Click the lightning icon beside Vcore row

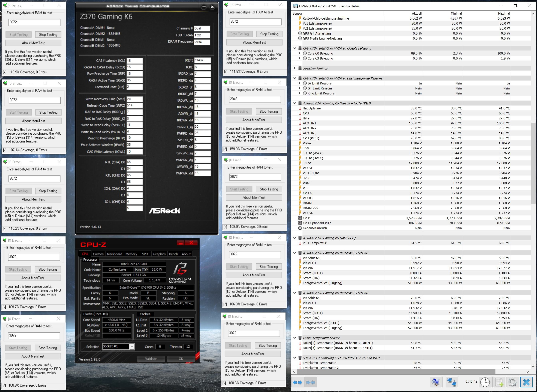[x=300, y=143]
